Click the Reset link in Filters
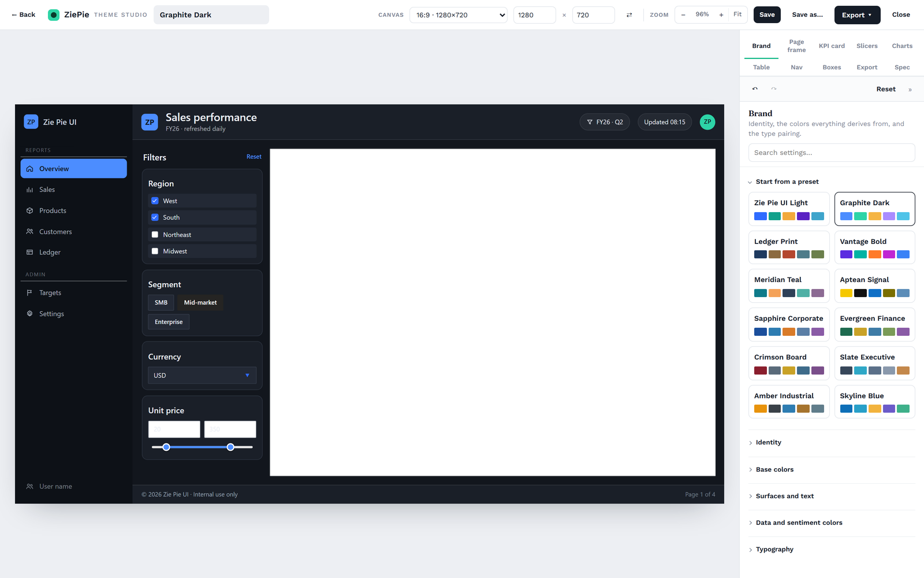The width and height of the screenshot is (924, 578). (254, 157)
